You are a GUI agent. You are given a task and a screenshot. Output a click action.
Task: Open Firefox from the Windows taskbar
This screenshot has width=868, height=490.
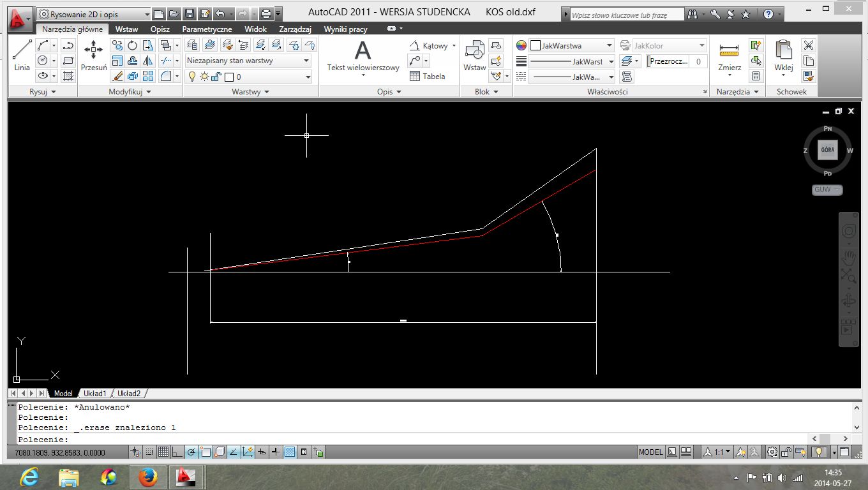(147, 477)
